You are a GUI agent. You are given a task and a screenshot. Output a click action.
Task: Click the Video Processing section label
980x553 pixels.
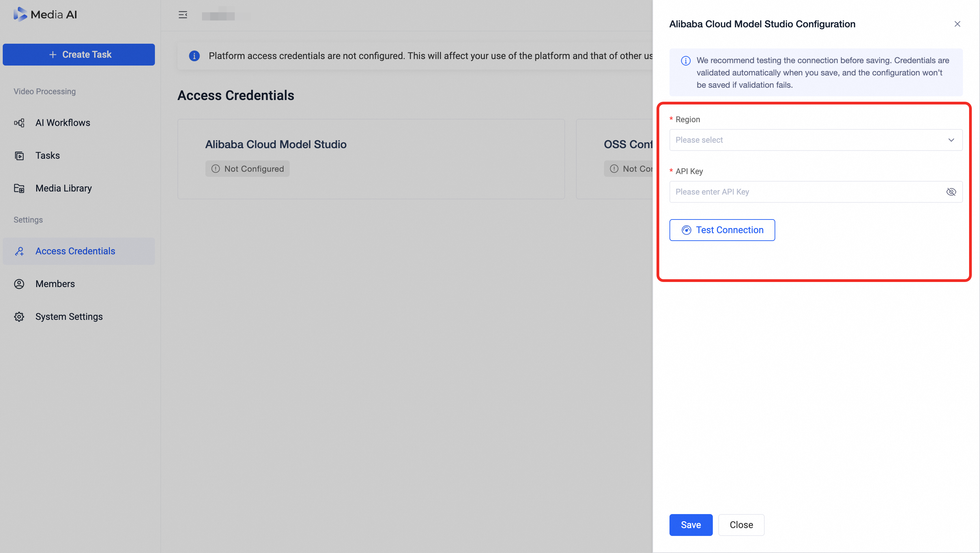click(44, 91)
